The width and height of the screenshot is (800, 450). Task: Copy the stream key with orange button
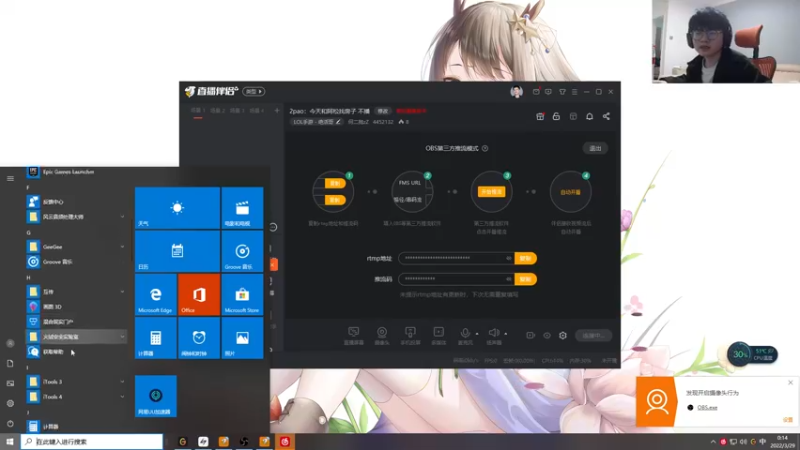[526, 279]
